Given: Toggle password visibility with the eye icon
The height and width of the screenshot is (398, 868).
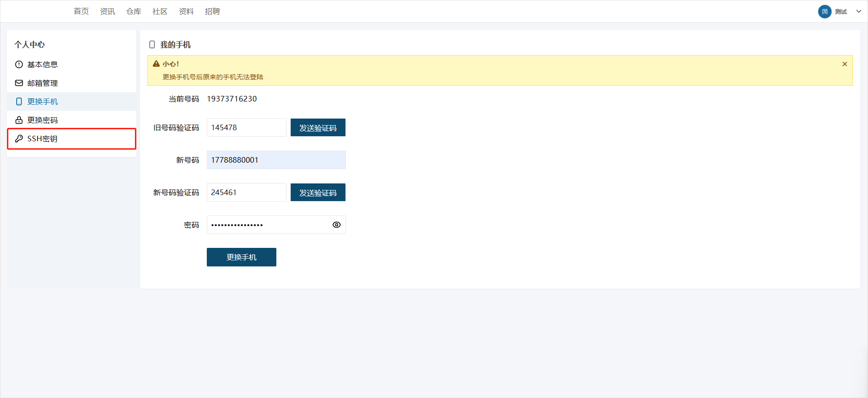Looking at the screenshot, I should pos(337,225).
